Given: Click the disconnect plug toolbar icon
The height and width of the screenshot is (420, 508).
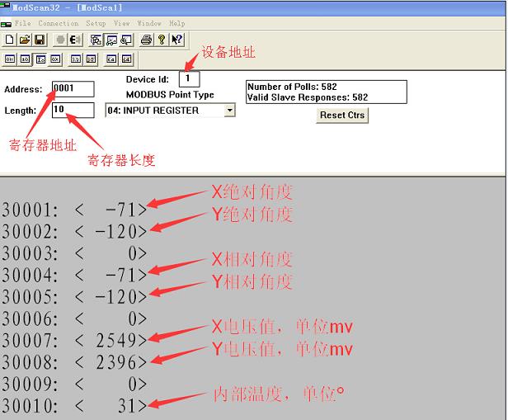Looking at the screenshot, I should point(74,39).
